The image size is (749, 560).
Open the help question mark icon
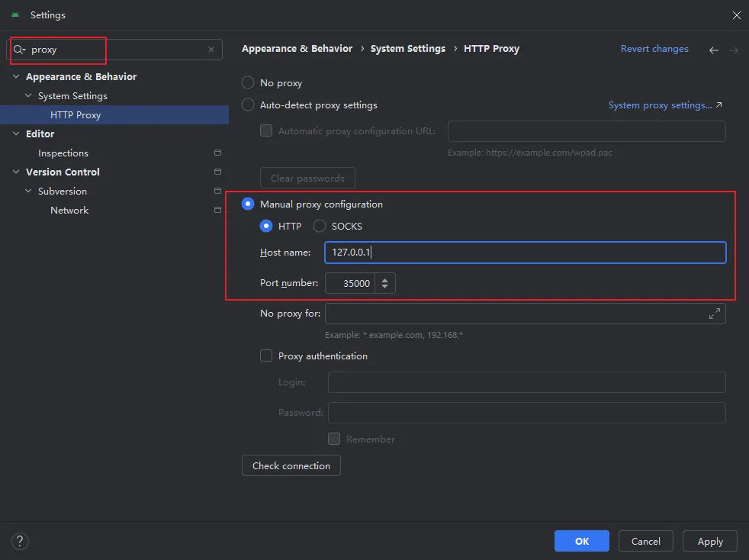tap(20, 541)
